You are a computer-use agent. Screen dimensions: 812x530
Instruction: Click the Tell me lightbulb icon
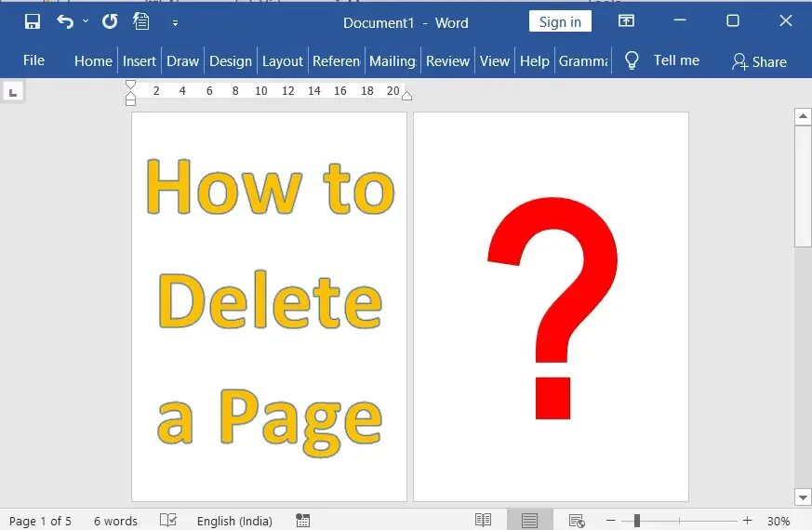point(632,60)
